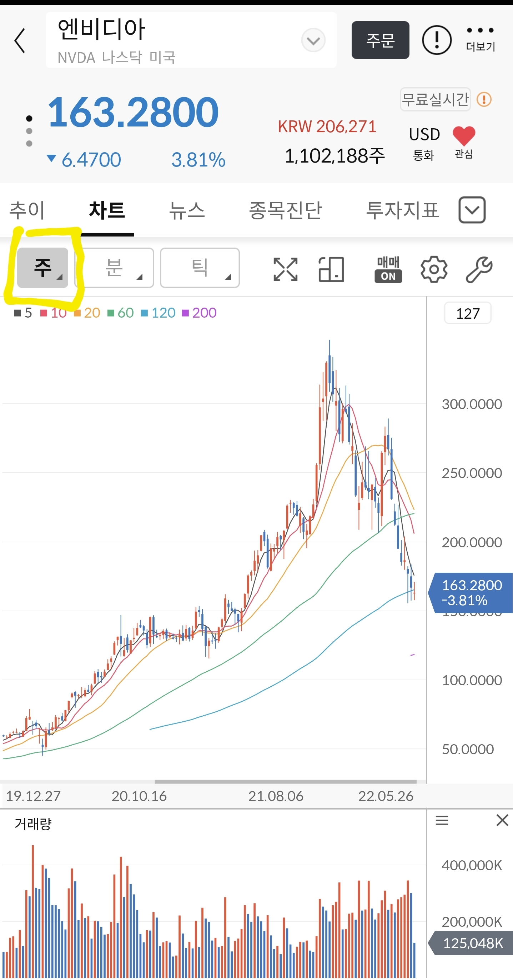513x980 pixels.
Task: Switch the USD 통화 currency
Action: tap(424, 143)
